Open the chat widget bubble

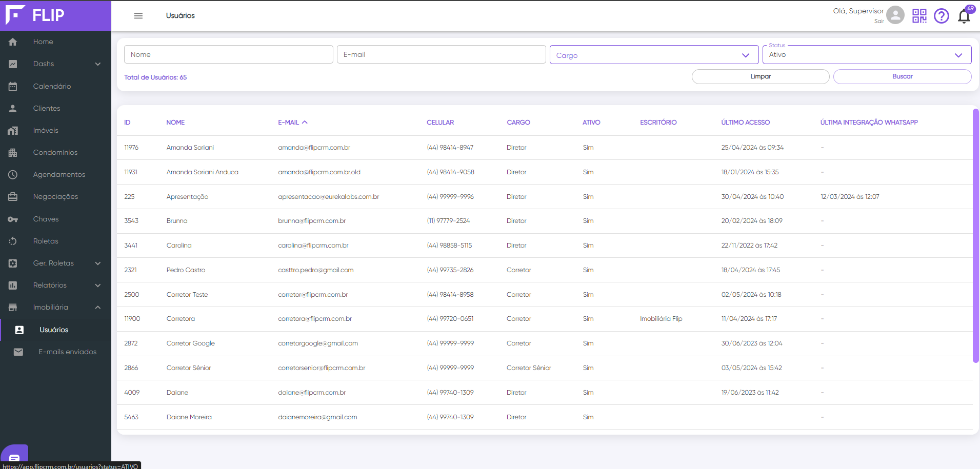(x=14, y=456)
